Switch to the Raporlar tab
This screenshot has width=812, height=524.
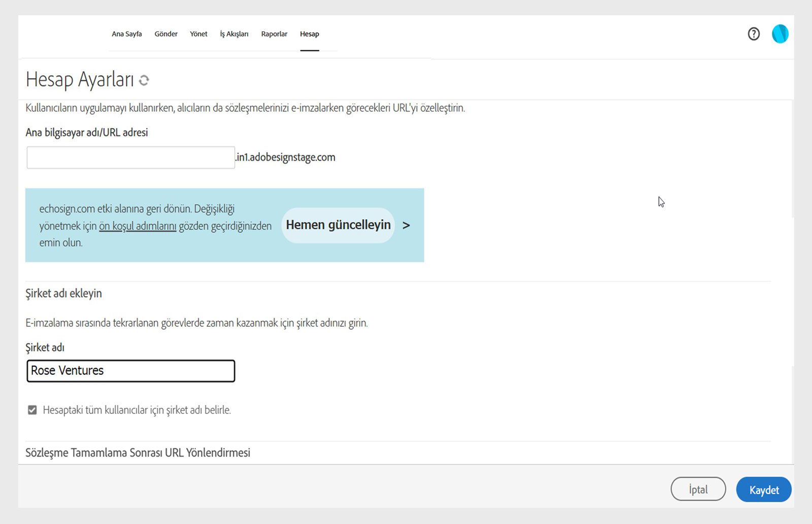(x=274, y=33)
